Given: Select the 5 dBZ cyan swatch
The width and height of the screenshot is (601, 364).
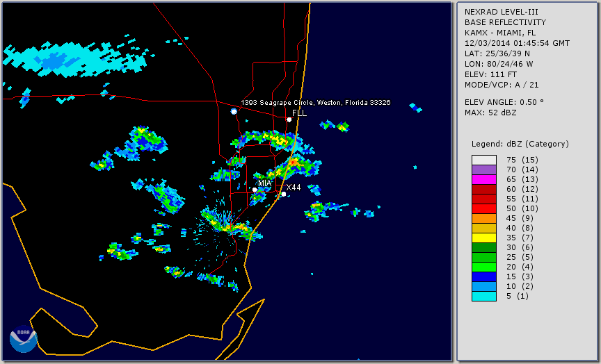Looking at the screenshot, I should (484, 296).
